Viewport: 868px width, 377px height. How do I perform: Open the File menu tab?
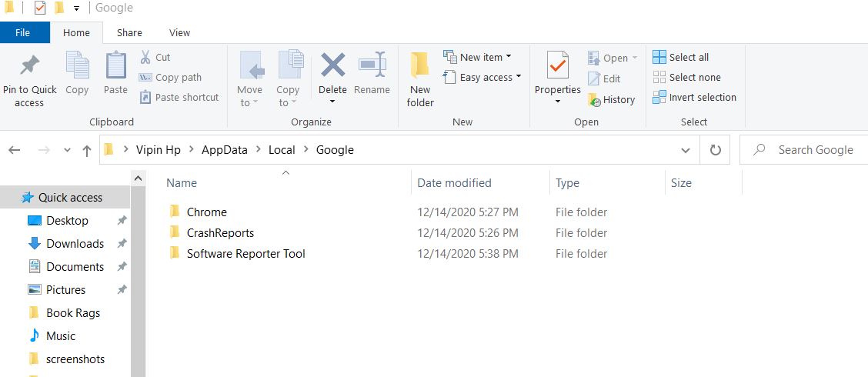pyautogui.click(x=22, y=32)
